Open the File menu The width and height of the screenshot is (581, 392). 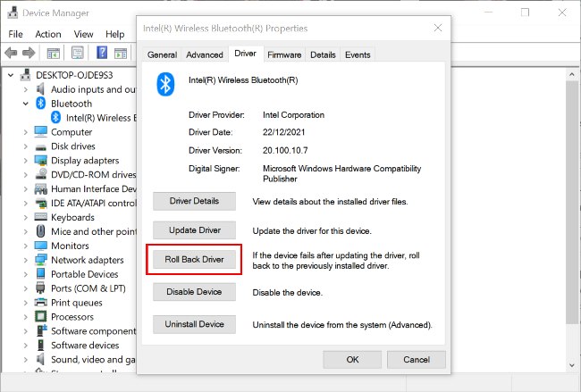(x=15, y=34)
